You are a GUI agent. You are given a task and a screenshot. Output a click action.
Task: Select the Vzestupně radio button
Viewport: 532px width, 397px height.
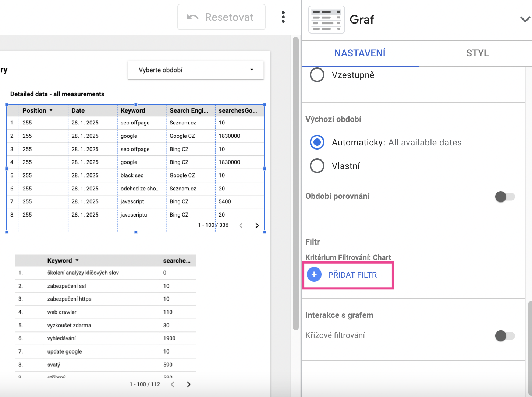tap(317, 75)
